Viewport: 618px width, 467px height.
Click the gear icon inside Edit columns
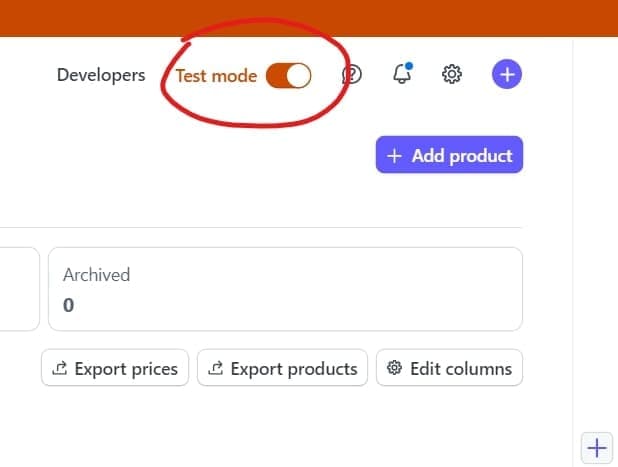(x=395, y=368)
